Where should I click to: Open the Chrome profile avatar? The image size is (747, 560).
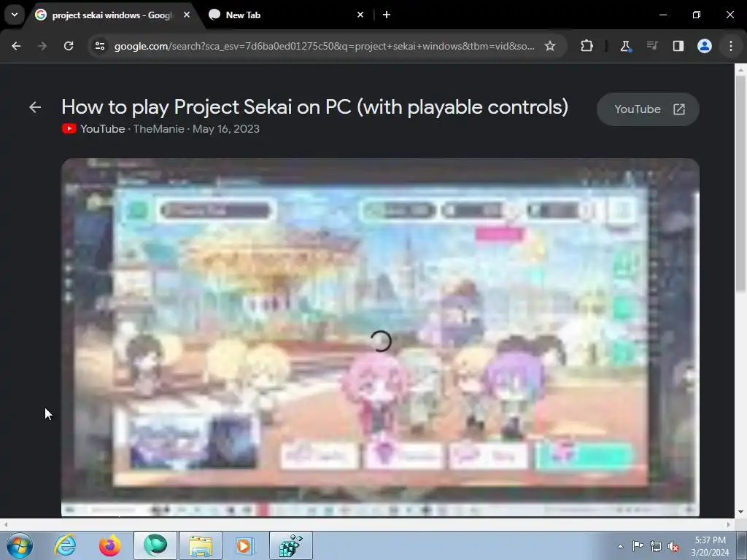pyautogui.click(x=704, y=46)
